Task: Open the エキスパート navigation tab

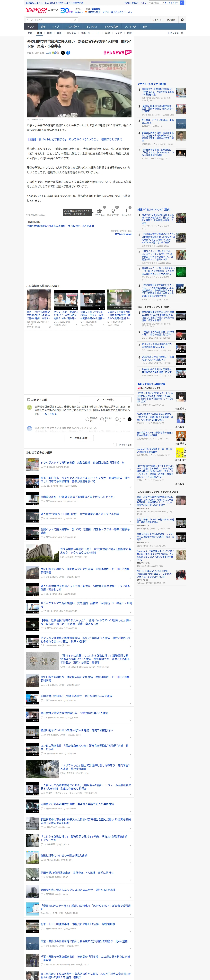Action: coord(72,27)
